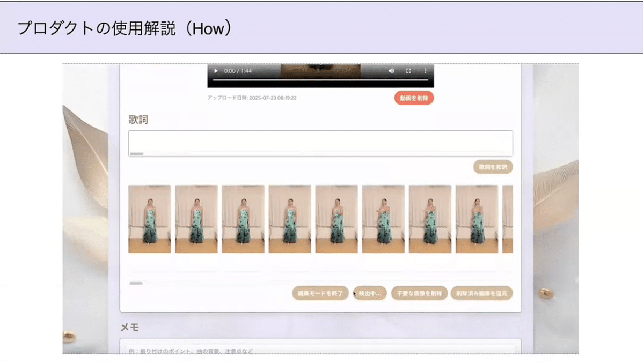
Task: Select the fifth dancer thumbnail
Action: coord(336,219)
